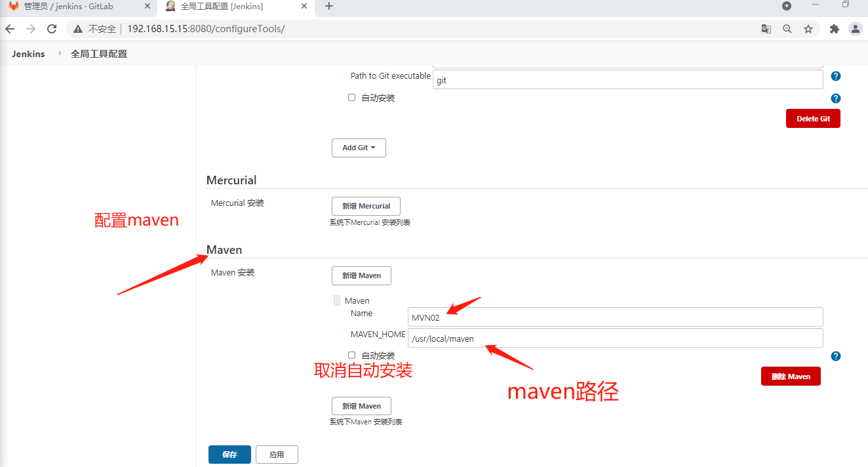Screen dimensions: 868x467
Task: Click the 新增 Mercurial button
Action: coord(366,206)
